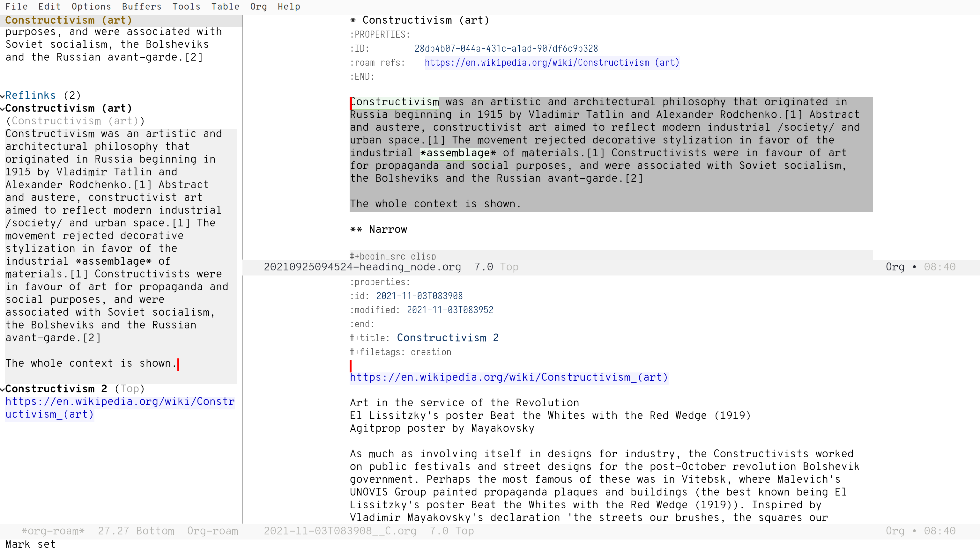Click the 08:40 clock in the mode line
980x551 pixels.
[x=940, y=267]
